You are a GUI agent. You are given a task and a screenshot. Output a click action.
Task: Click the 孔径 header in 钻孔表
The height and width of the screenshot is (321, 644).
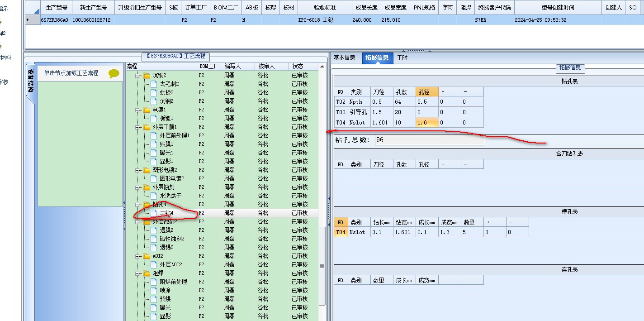pos(427,91)
